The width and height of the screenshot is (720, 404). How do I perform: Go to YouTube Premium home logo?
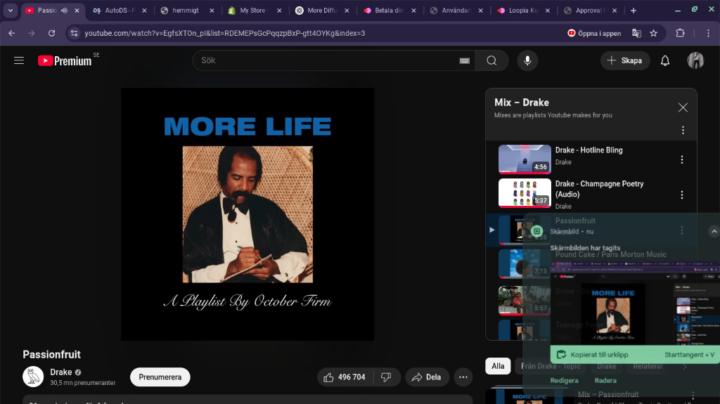tap(65, 61)
